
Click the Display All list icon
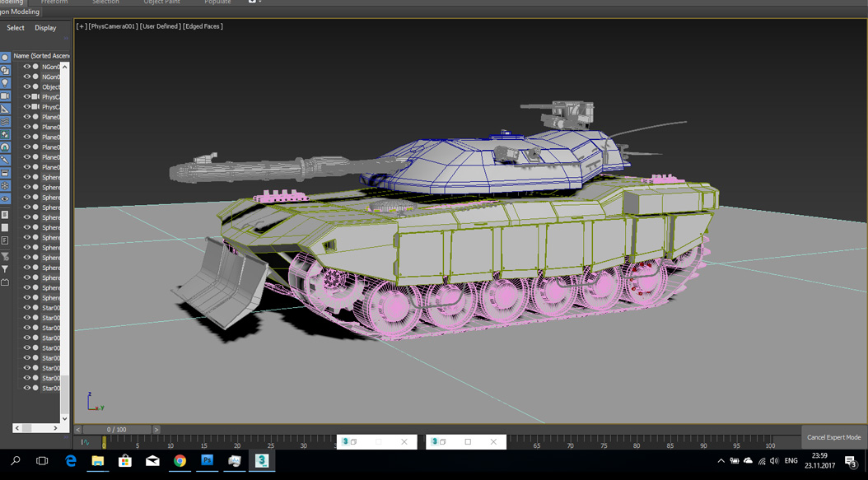[x=5, y=214]
